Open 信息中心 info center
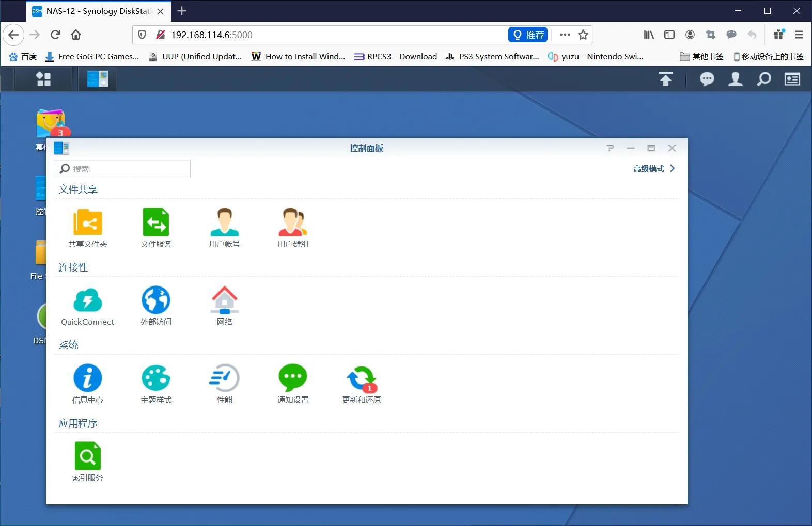Viewport: 812px width, 526px height. click(88, 378)
